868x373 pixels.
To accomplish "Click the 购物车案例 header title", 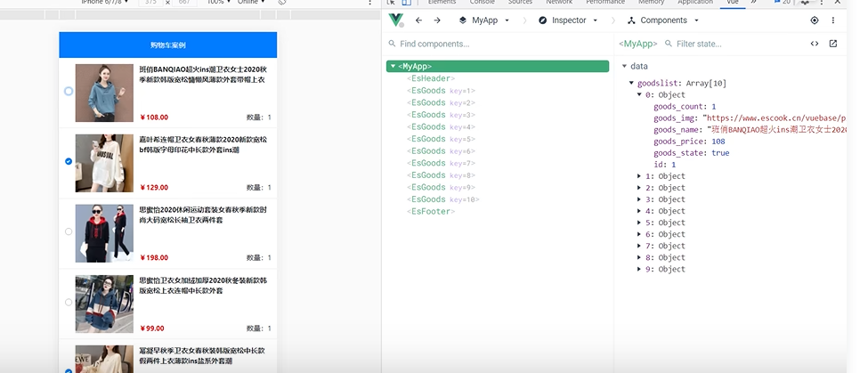I will pyautogui.click(x=167, y=45).
